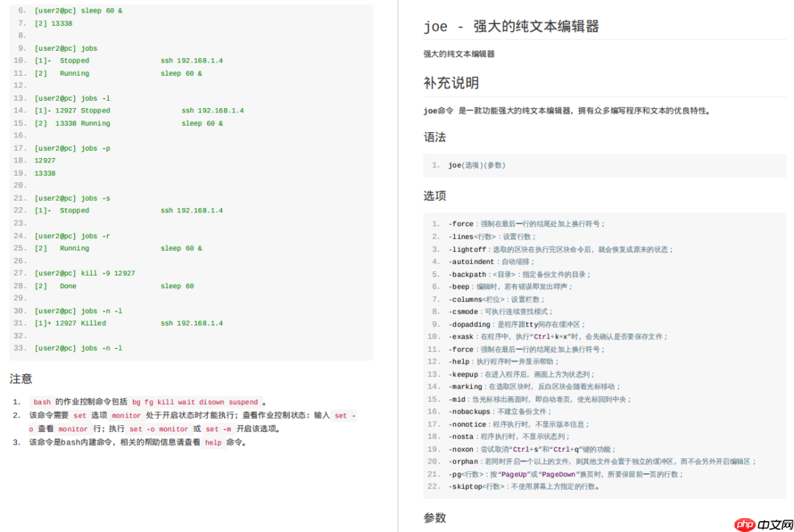Click the '-nonotice' option line
The height and width of the screenshot is (532, 794).
coord(519,424)
